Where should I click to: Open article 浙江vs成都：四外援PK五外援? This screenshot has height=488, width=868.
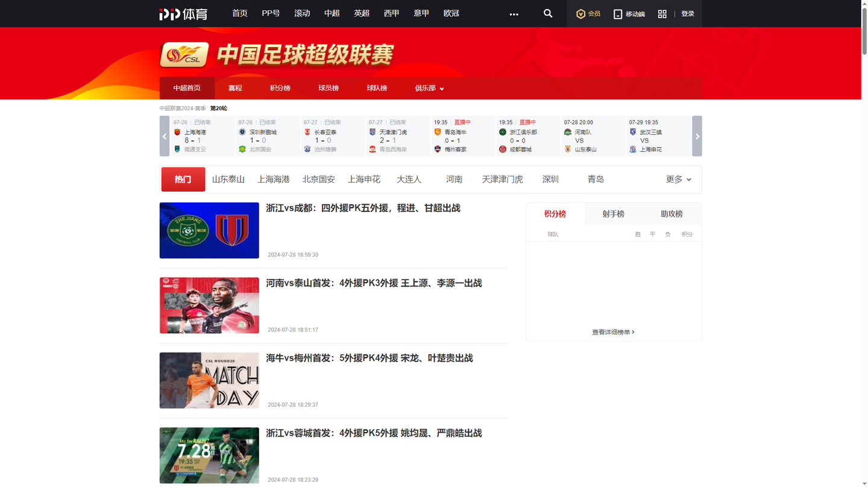click(363, 208)
